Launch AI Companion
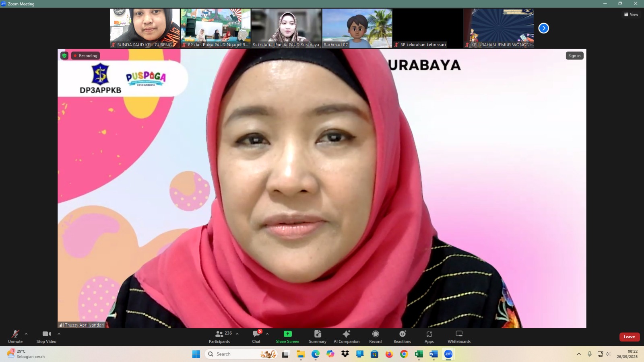Screen dimensions: 644x362 tap(347, 337)
